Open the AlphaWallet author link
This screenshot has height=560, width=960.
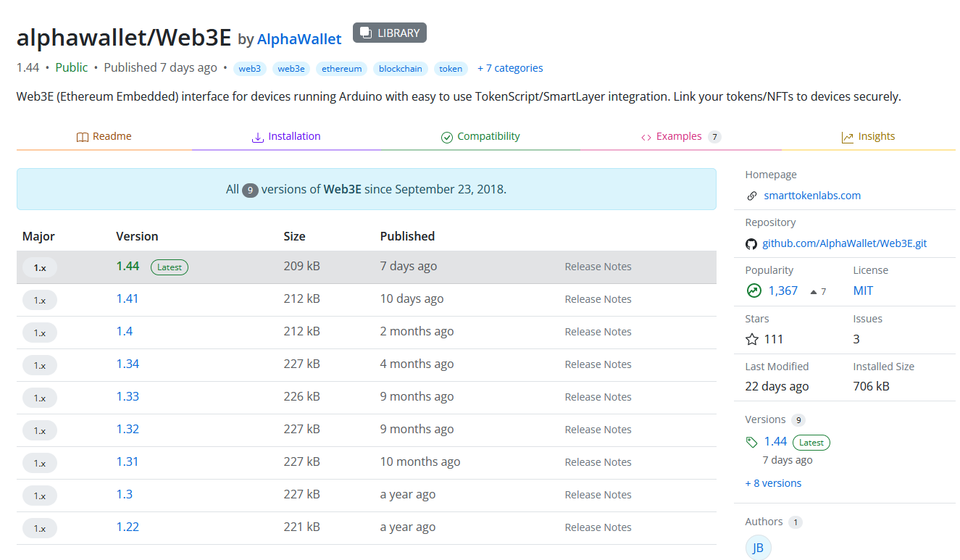299,39
